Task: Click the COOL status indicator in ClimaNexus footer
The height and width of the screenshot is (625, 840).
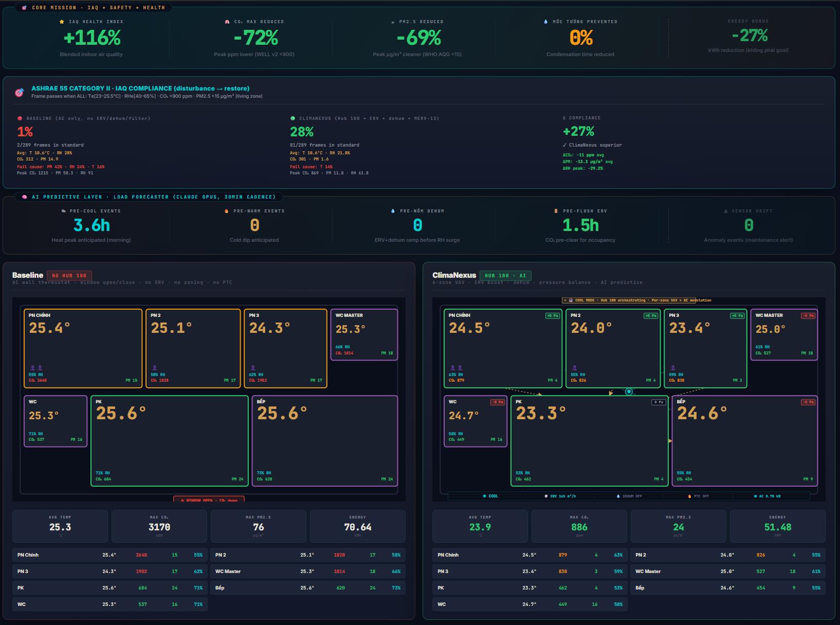Action: (490, 496)
